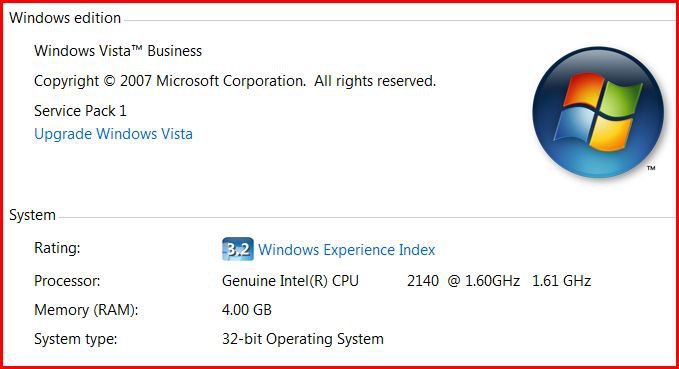The height and width of the screenshot is (369, 679).
Task: Open the Windows Experience Index link
Action: [346, 250]
